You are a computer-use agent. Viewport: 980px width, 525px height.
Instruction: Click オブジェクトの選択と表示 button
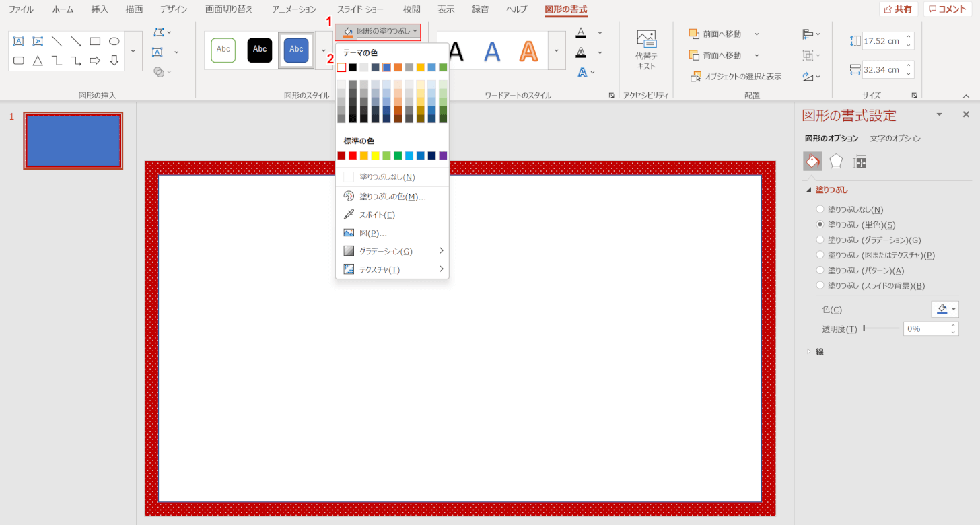tap(736, 77)
